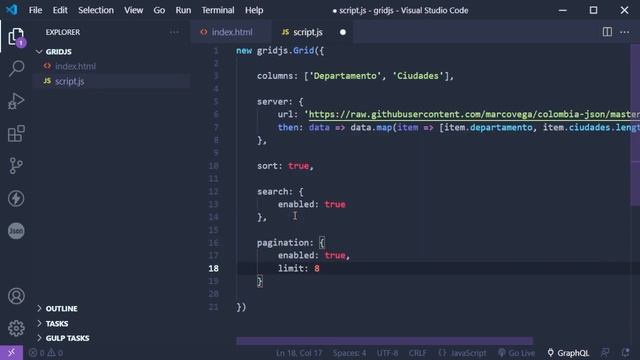Select JavaScript language mode
The height and width of the screenshot is (360, 640).
[x=462, y=353]
